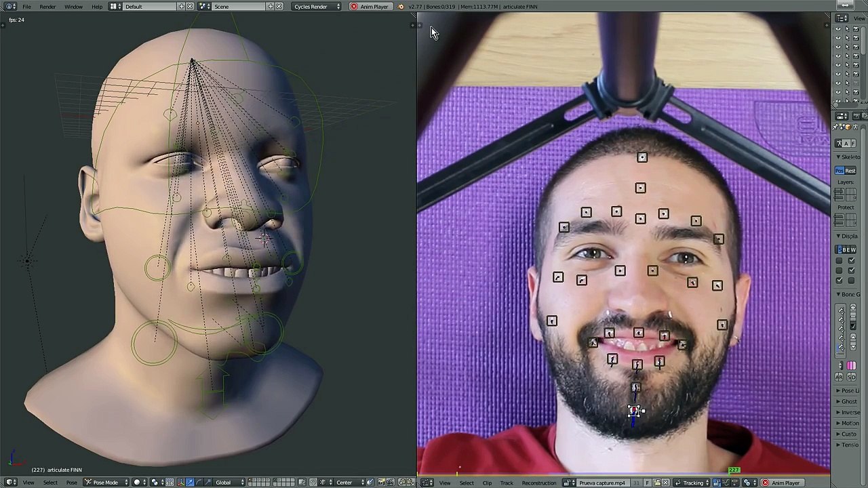Open the clip editor pivot point dropdown
The image size is (868, 488).
pyautogui.click(x=749, y=483)
